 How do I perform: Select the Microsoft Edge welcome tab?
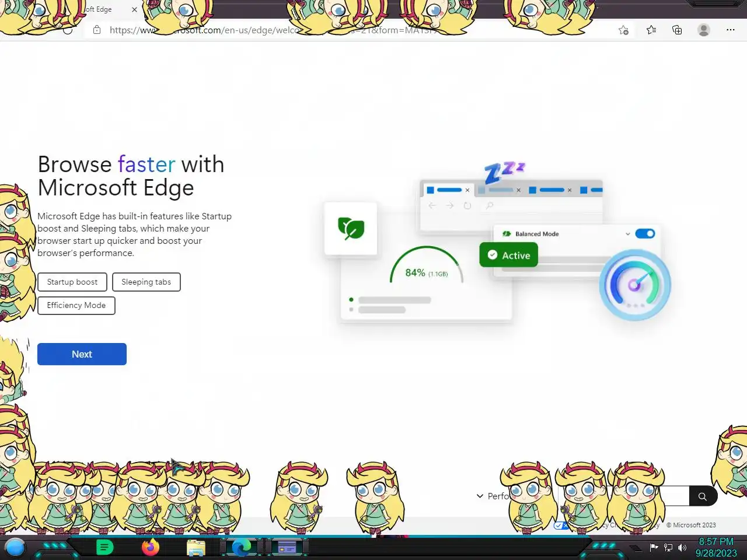pyautogui.click(x=98, y=9)
